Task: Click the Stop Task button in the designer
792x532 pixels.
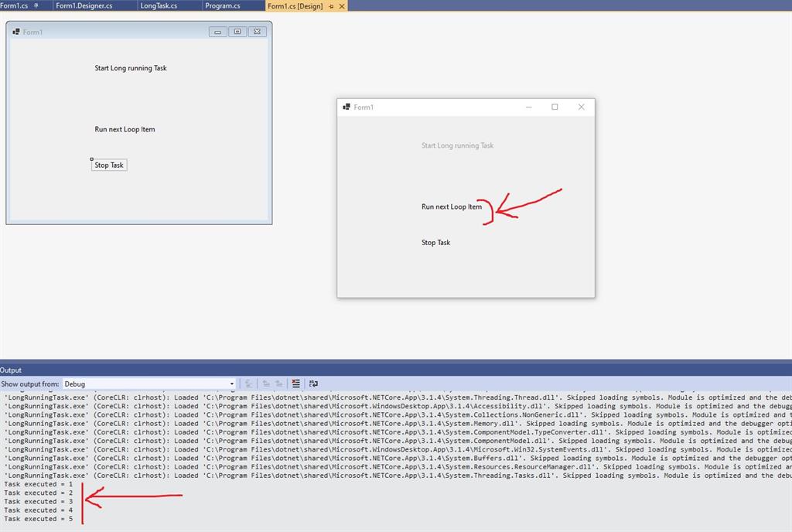Action: [x=108, y=165]
